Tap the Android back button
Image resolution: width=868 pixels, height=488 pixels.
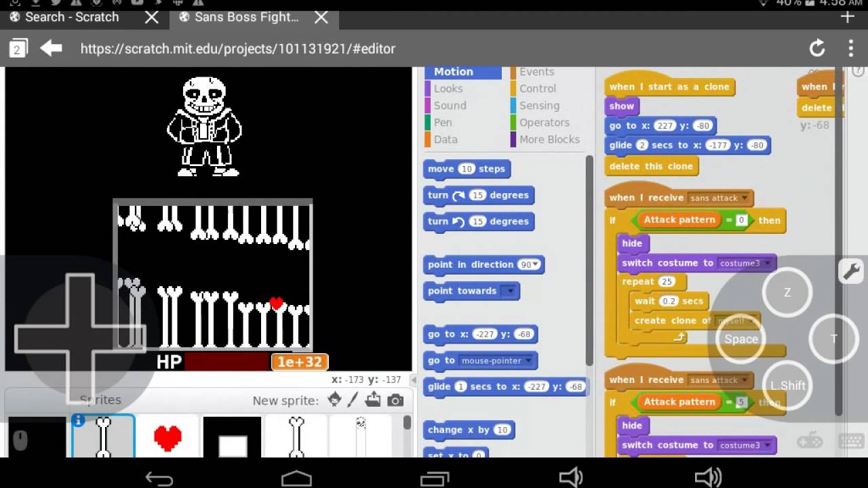(x=159, y=479)
